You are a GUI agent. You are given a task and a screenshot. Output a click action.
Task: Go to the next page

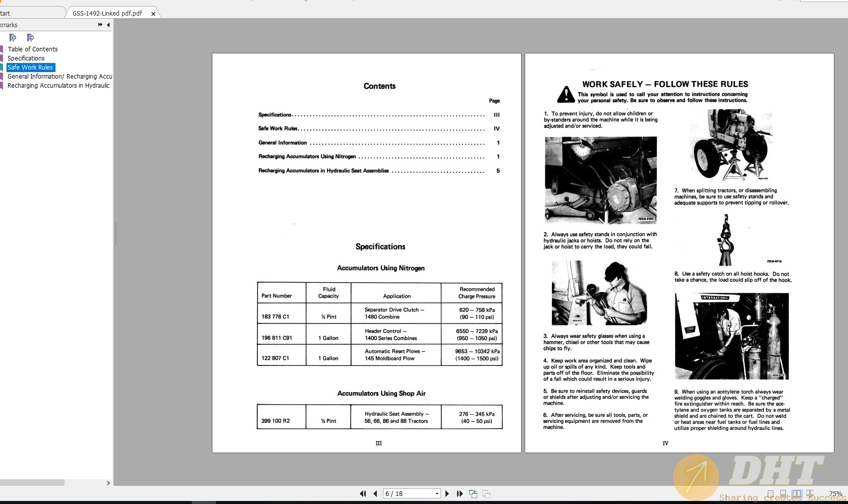447,494
